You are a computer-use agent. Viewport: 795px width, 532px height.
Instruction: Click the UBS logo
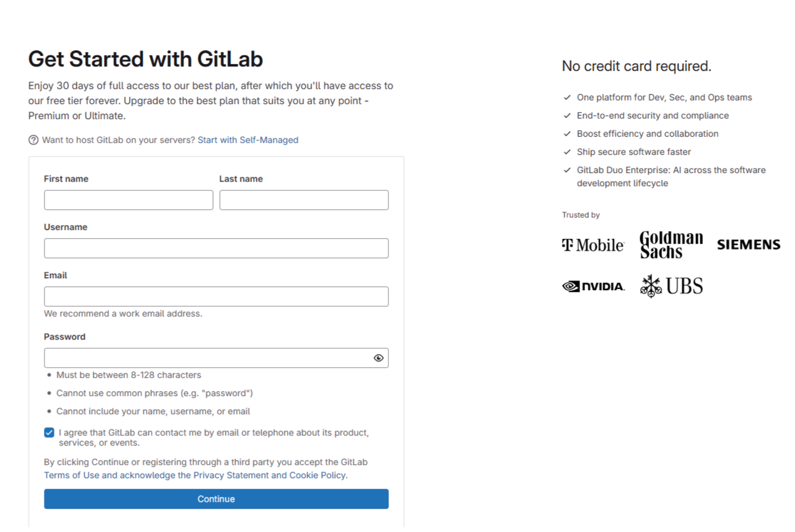(x=671, y=286)
